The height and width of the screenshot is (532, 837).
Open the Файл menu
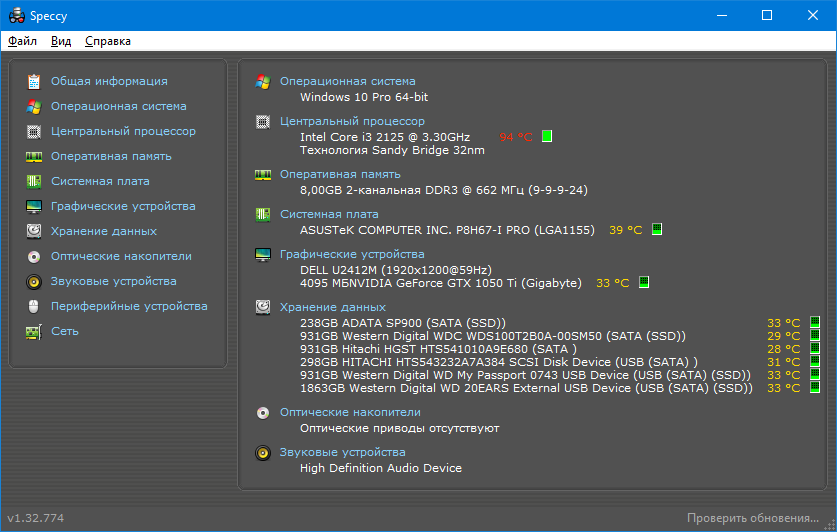point(22,41)
